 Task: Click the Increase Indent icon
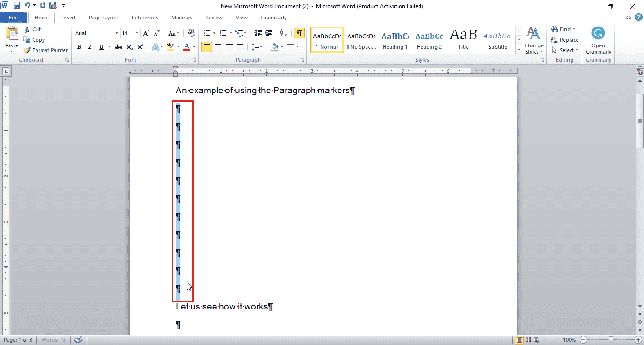point(269,33)
